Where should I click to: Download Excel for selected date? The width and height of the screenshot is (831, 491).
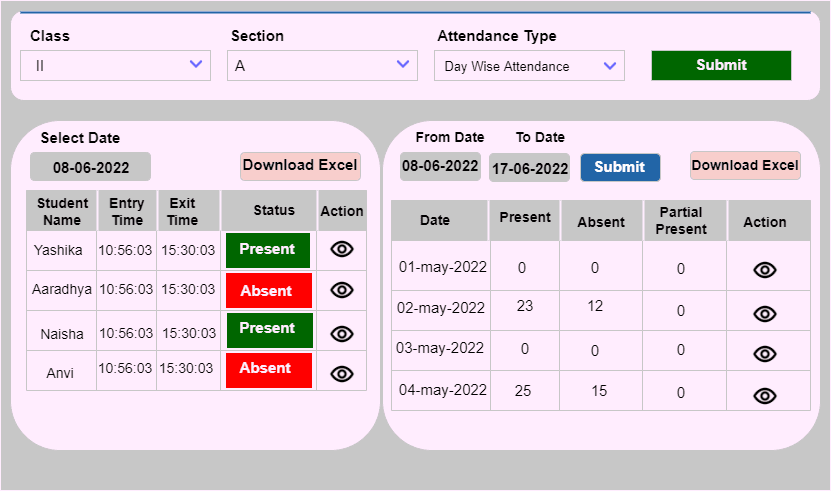click(300, 166)
